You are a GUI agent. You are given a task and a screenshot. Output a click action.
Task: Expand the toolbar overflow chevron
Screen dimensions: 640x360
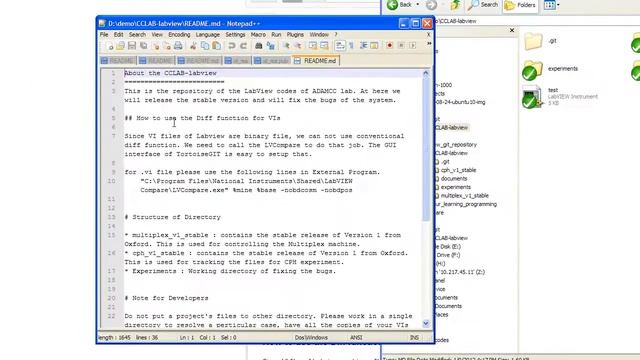pyautogui.click(x=429, y=44)
